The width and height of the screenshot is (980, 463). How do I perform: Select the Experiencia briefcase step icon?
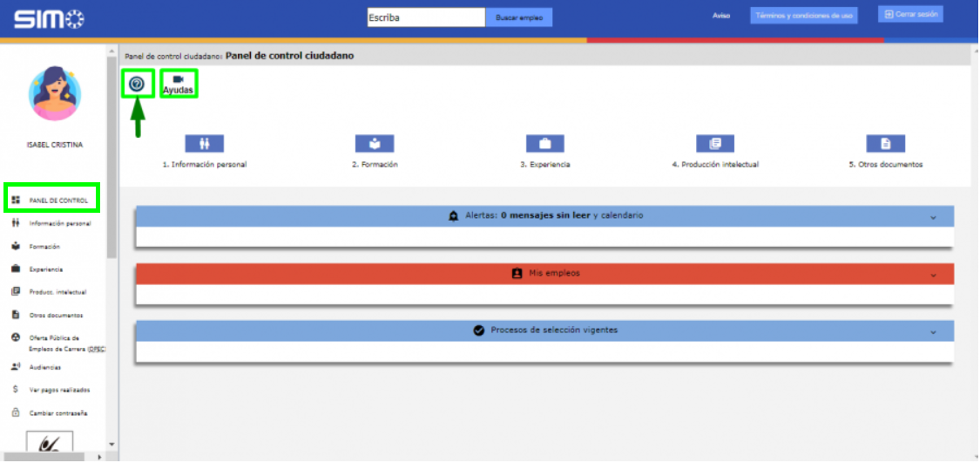(545, 144)
